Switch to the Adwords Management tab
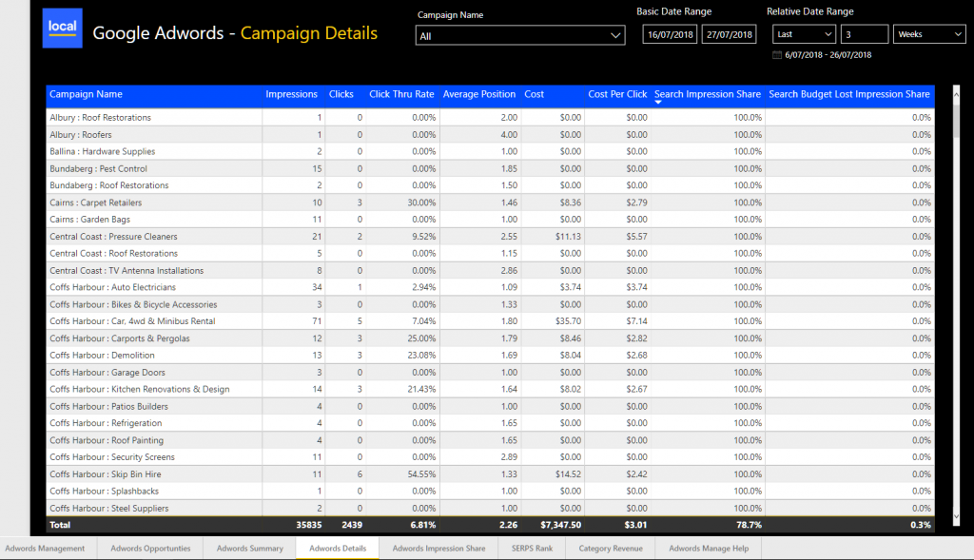This screenshot has height=560, width=974. pos(45,549)
